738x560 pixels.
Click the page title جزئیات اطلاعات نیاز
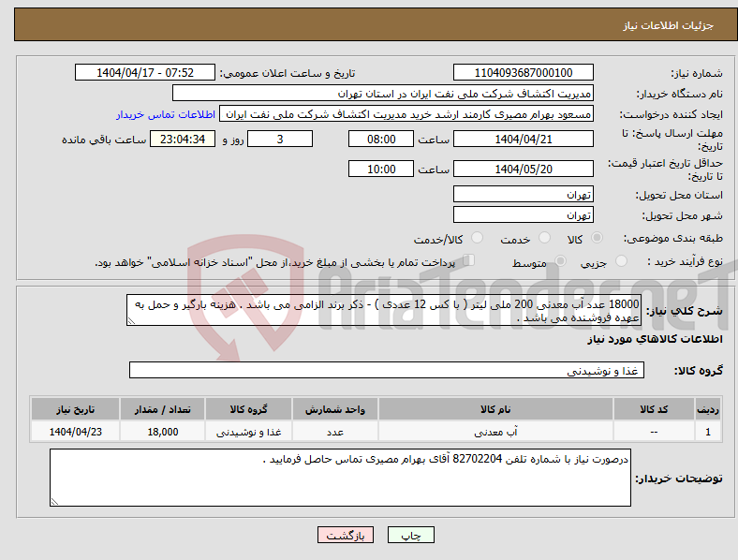click(669, 25)
